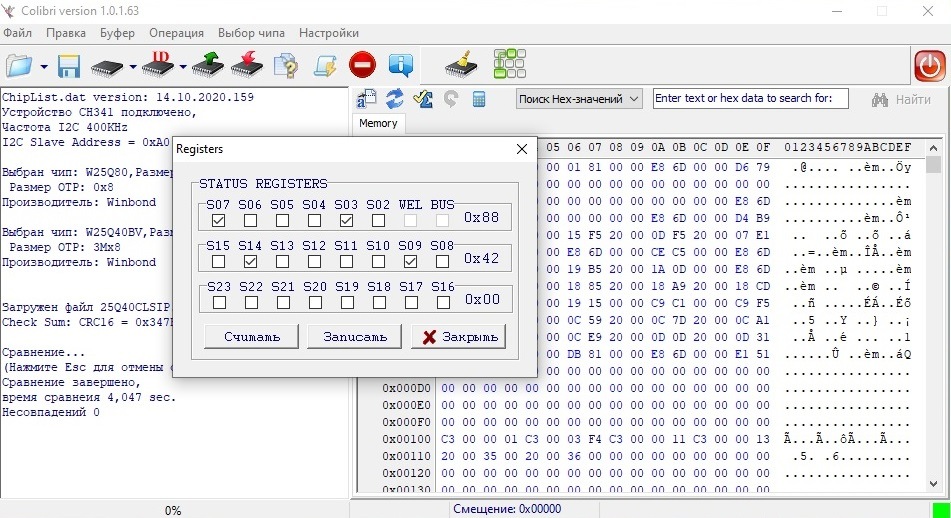The height and width of the screenshot is (518, 951).
Task: Toggle the S09 status bit checkbox
Action: pos(410,261)
